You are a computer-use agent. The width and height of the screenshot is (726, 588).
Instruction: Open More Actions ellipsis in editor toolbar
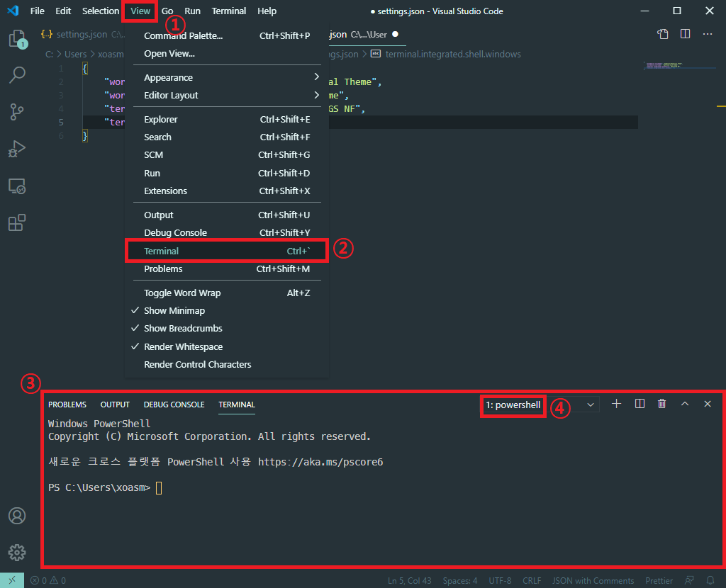(x=708, y=34)
